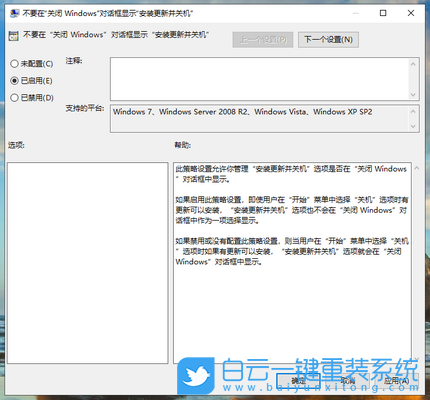Go to 下一个设置(N)
The width and height of the screenshot is (430, 400).
pyautogui.click(x=328, y=40)
